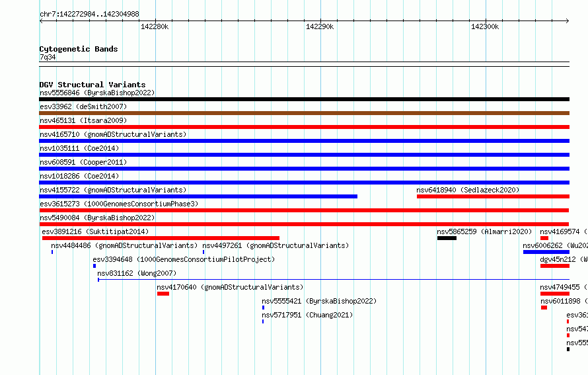Click the nsv831162 (Wong2007) label
This screenshot has height=375, width=588.
coord(137,273)
